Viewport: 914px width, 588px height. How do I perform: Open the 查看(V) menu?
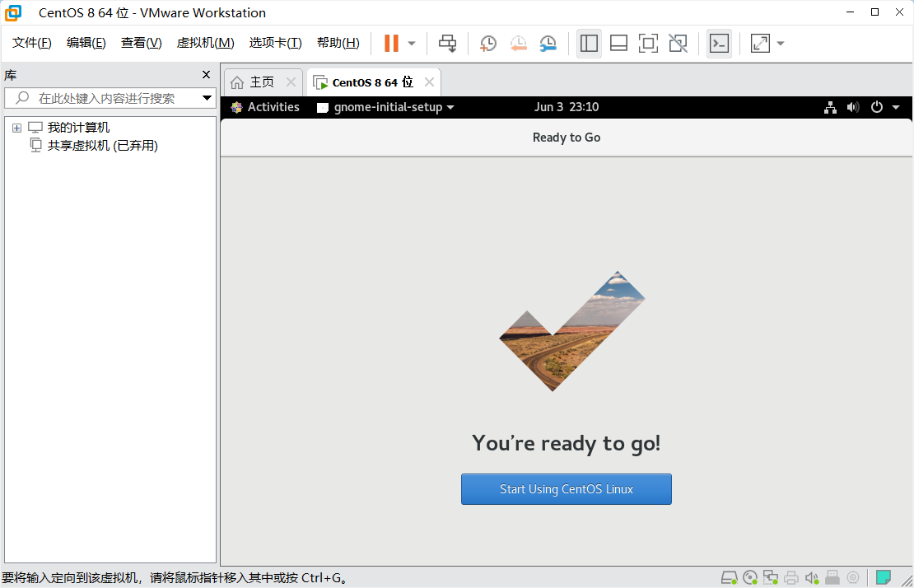coord(141,43)
